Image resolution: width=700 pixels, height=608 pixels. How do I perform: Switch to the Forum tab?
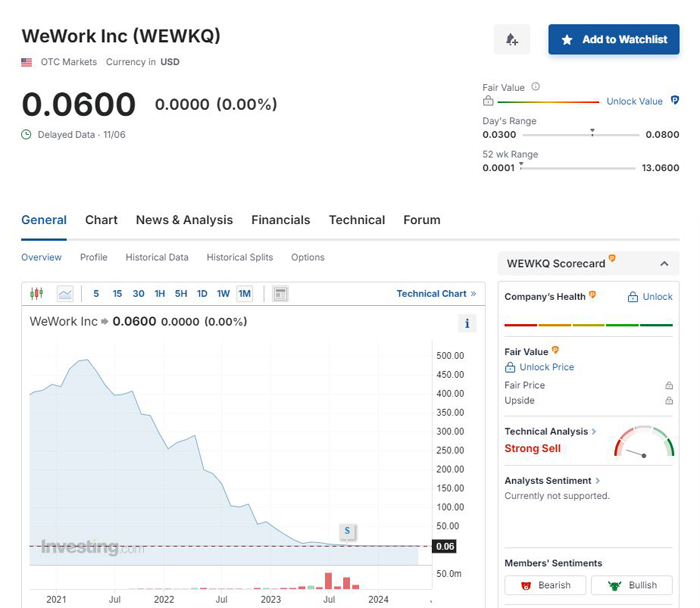pos(422,220)
